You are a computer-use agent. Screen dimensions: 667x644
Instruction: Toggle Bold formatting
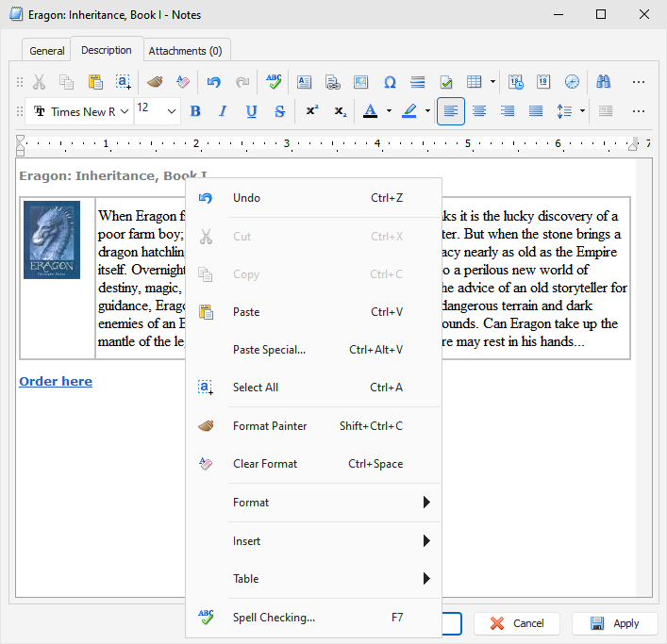[195, 111]
